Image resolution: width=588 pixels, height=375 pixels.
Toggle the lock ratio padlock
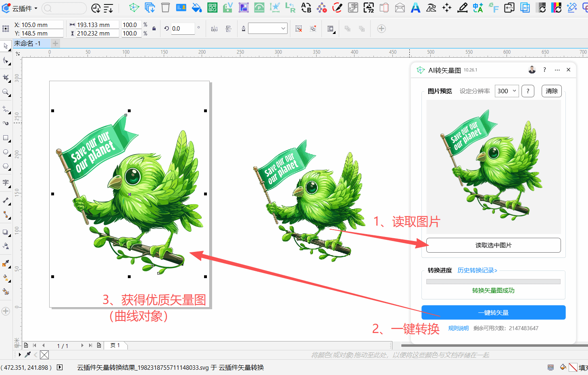pos(154,29)
